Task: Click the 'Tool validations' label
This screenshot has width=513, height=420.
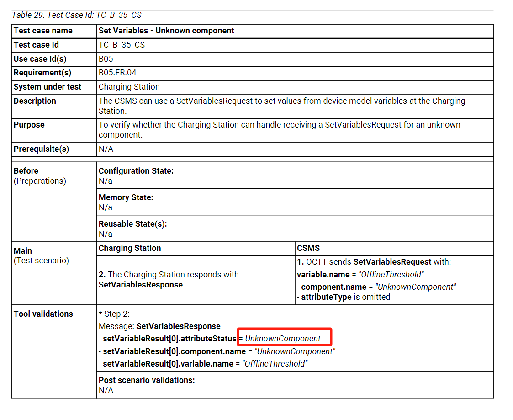Action: (x=43, y=314)
